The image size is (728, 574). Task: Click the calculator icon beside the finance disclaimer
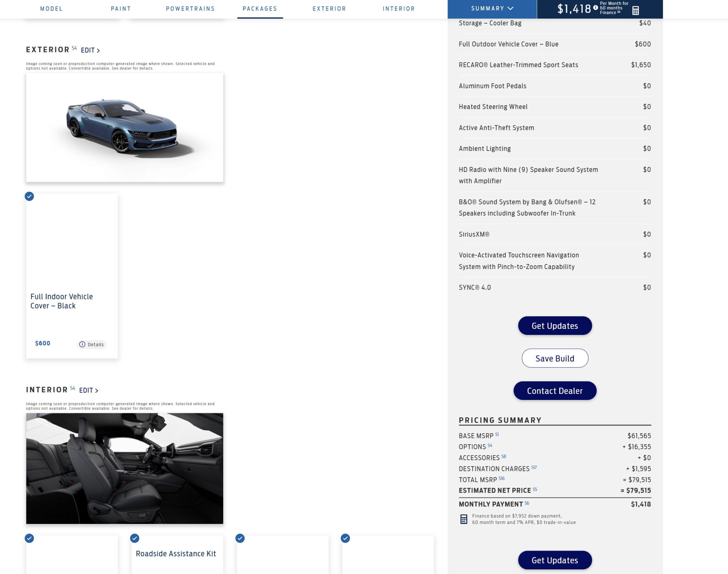pos(463,519)
